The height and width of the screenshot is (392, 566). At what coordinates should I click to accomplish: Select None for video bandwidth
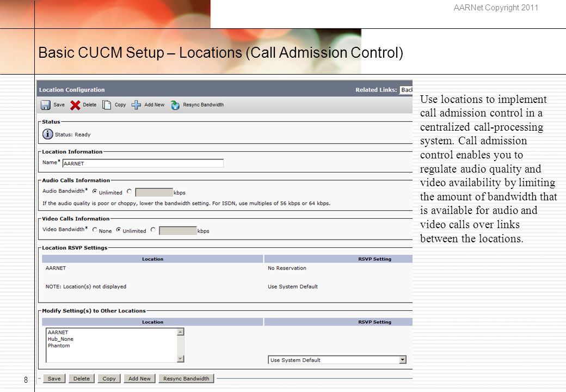pos(95,230)
